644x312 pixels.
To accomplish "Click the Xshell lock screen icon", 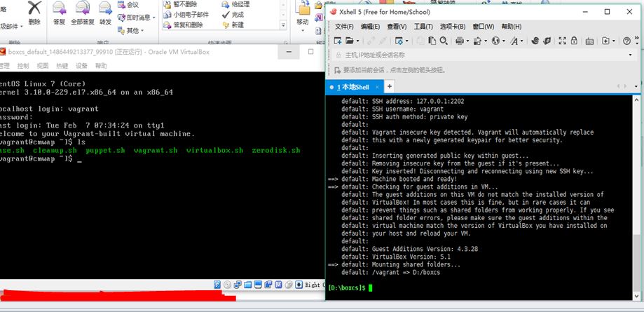I will point(574,41).
